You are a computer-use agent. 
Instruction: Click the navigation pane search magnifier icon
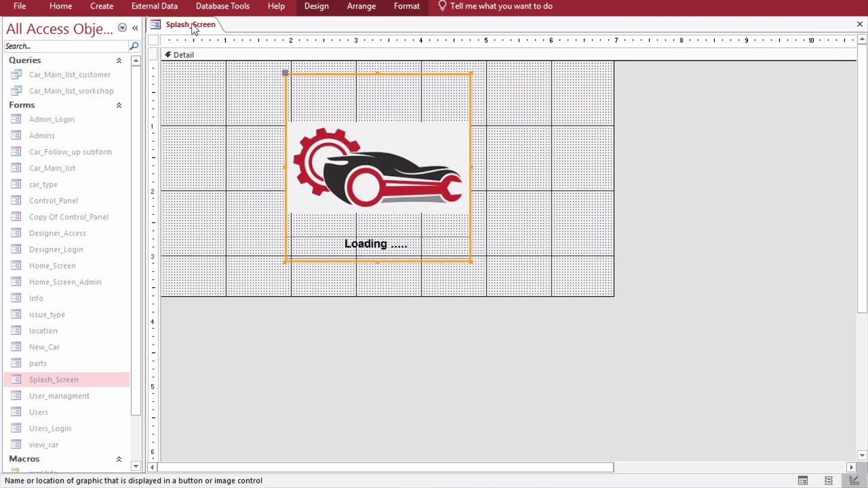(x=134, y=46)
